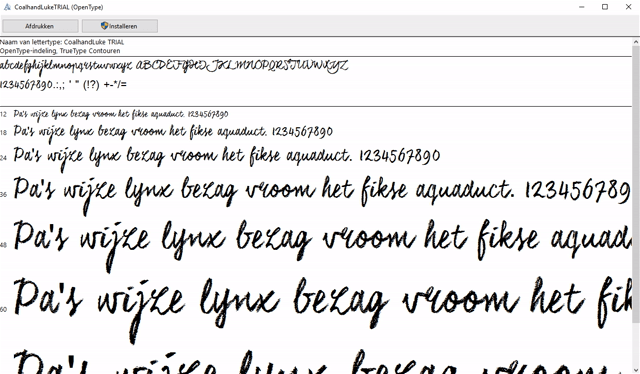The width and height of the screenshot is (640, 374).
Task: Click the Installeren button
Action: 120,26
